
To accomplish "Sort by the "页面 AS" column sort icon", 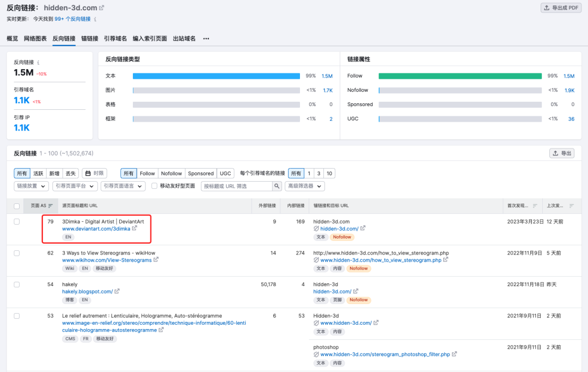I will pos(51,206).
